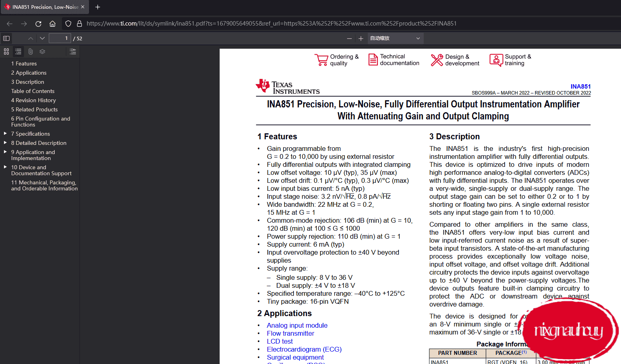Open a new browser tab

tap(97, 7)
